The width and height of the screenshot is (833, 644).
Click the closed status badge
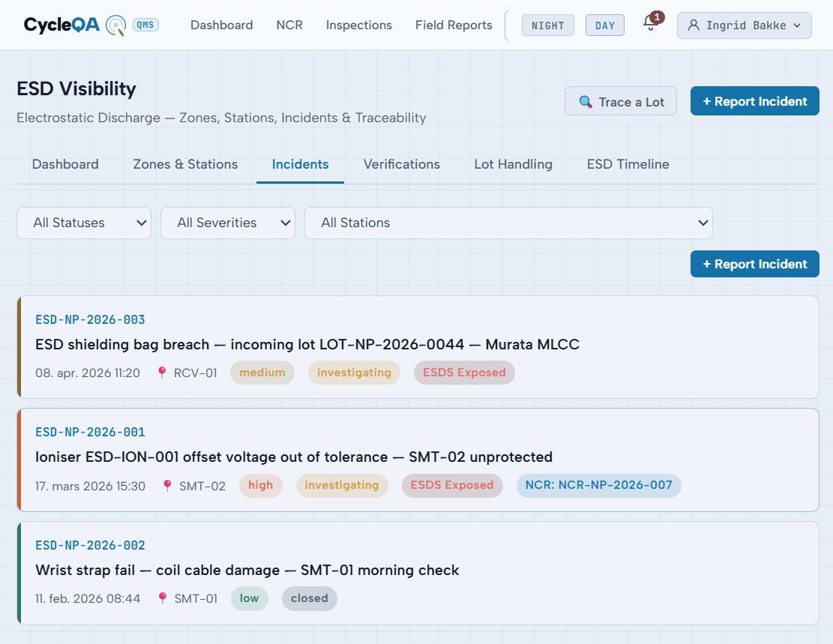click(x=309, y=598)
